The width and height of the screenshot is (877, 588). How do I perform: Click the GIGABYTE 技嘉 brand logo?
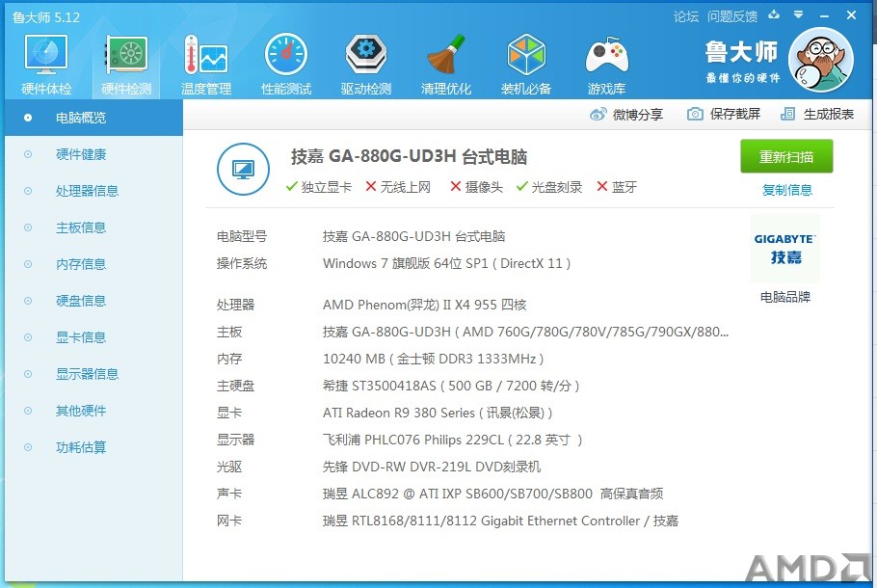(785, 249)
